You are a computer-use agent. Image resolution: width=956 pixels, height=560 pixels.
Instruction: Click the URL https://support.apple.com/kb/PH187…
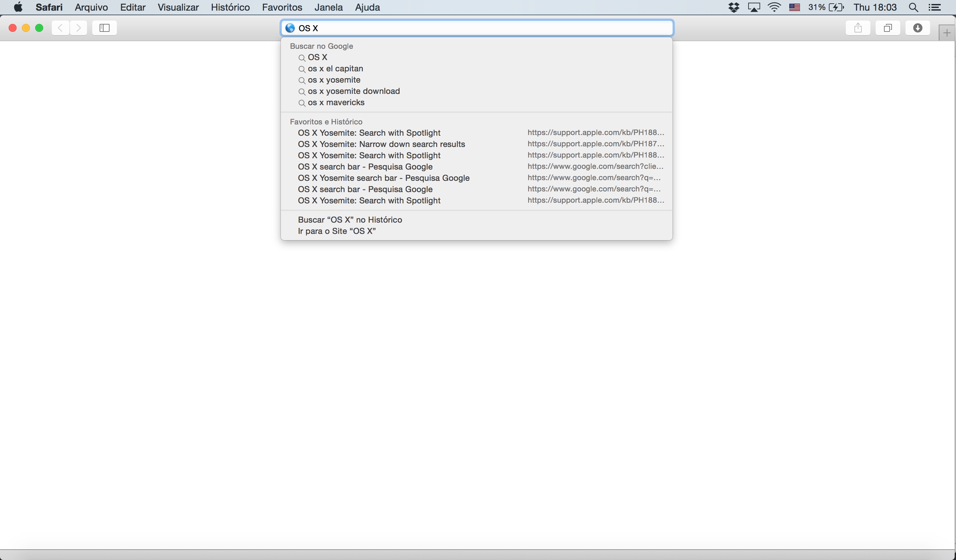[x=596, y=144]
